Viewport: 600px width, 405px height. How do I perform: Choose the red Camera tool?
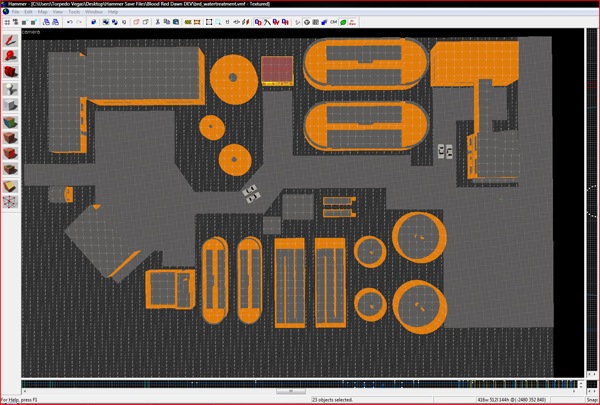click(x=11, y=72)
